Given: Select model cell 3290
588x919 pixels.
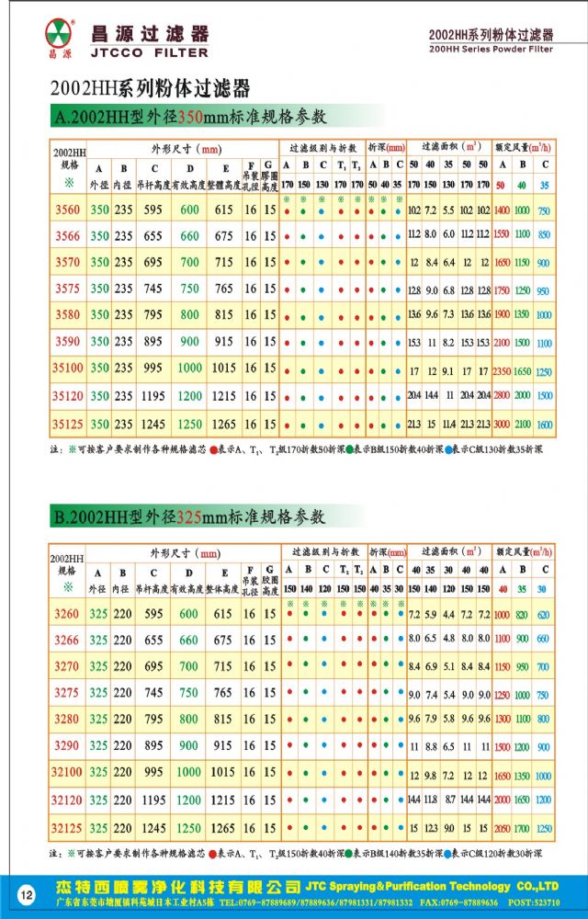Looking at the screenshot, I should coord(67,745).
